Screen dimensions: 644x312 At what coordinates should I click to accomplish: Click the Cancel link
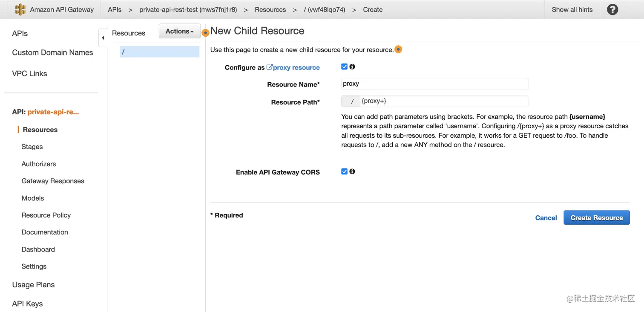(x=546, y=218)
